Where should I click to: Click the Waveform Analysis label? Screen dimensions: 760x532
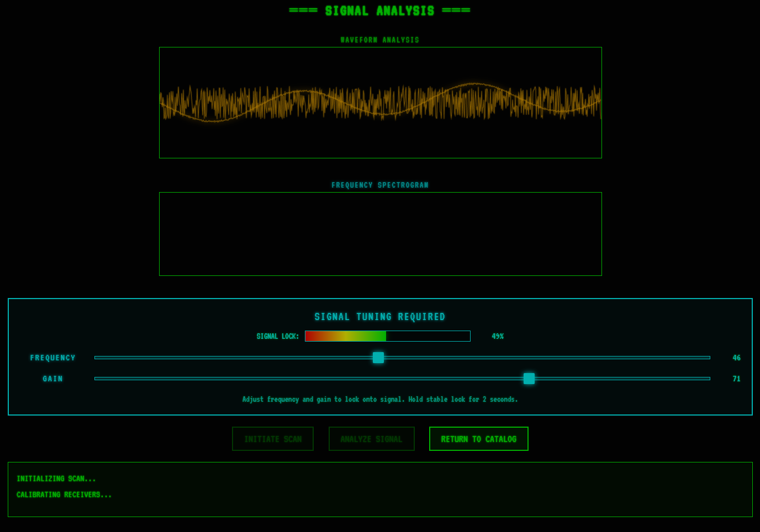380,40
